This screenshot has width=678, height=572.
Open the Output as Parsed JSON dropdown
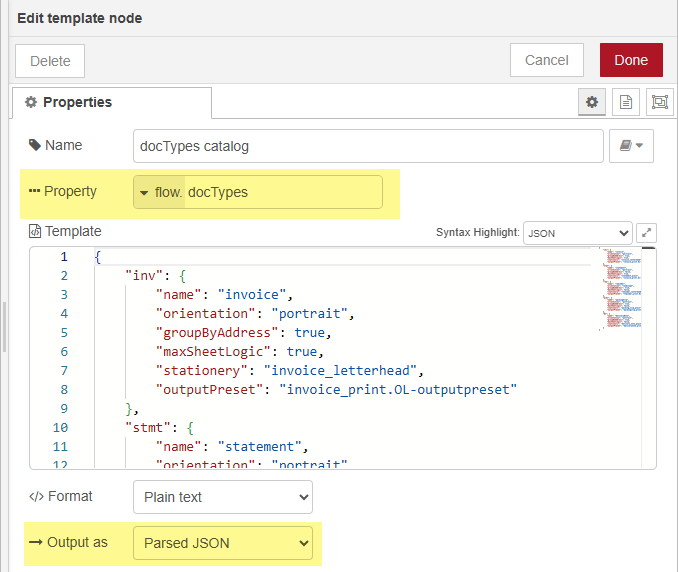coord(222,543)
